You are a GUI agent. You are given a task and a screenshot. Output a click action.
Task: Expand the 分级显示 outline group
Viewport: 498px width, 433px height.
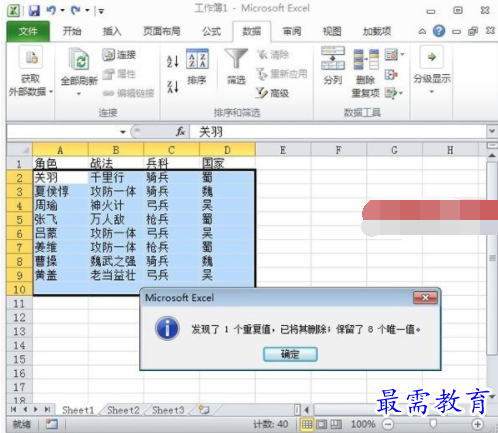pos(432,71)
